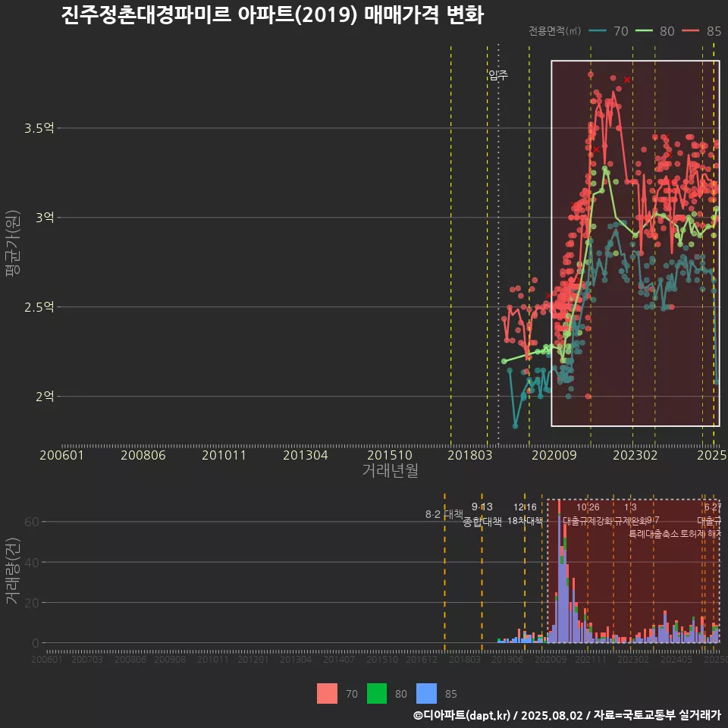This screenshot has width=728, height=728.
Task: Click the 입주 annotation label
Action: [x=498, y=75]
